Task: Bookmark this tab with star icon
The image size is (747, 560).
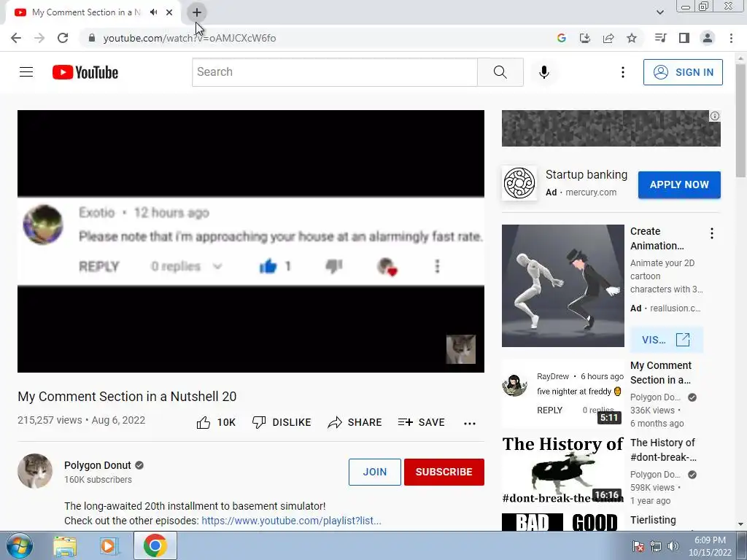Action: tap(632, 38)
